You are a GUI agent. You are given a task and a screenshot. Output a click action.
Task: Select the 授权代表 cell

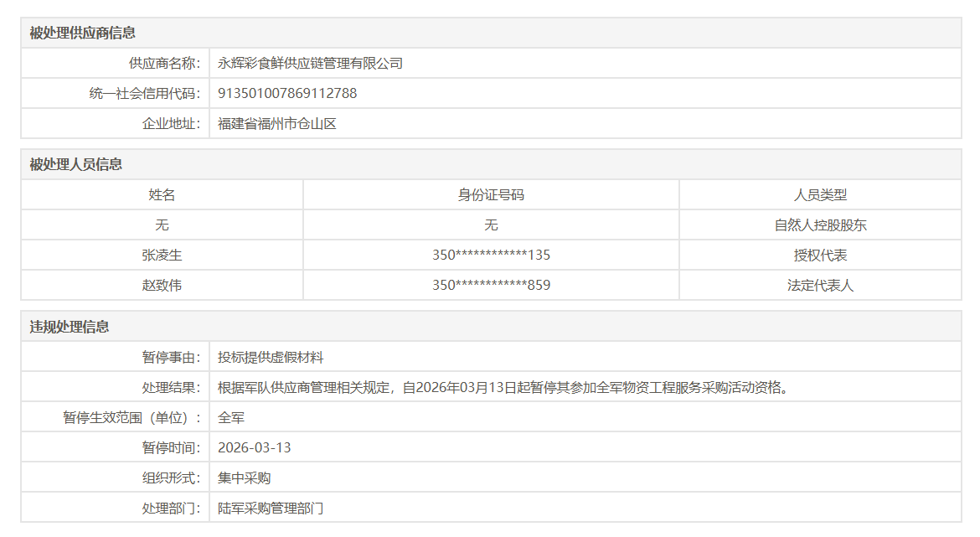coord(820,255)
